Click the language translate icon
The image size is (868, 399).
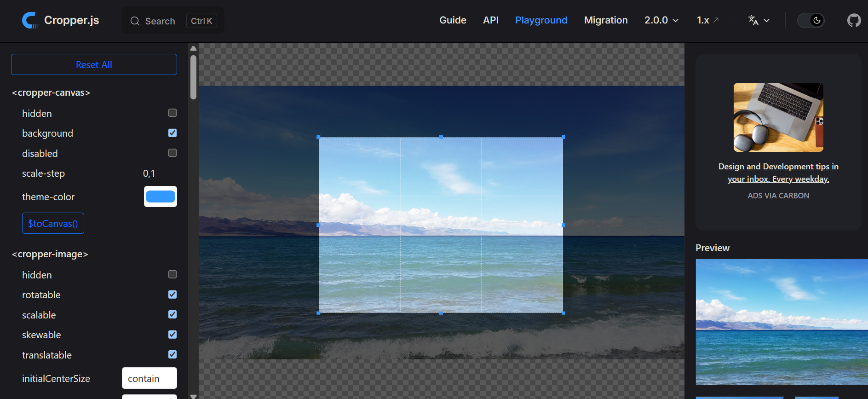pos(753,20)
